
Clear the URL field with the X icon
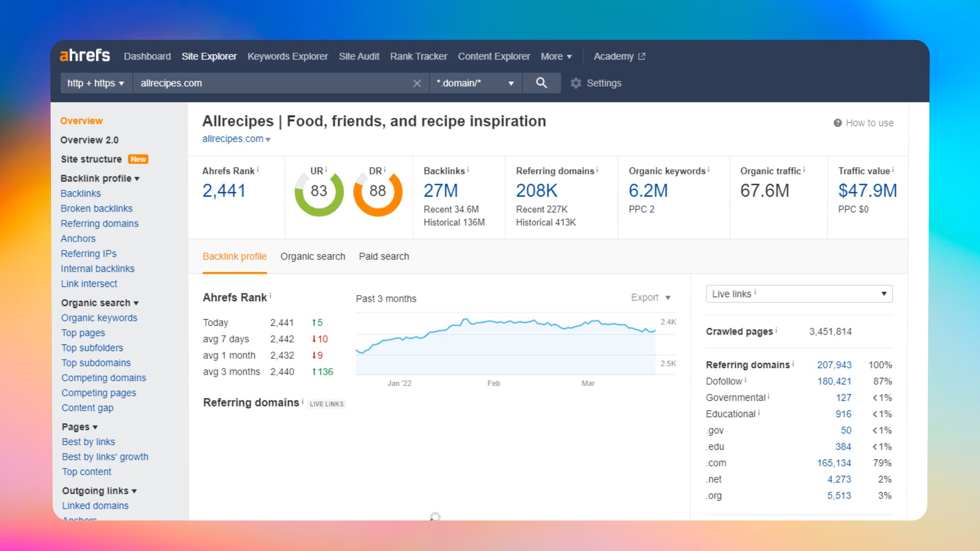click(417, 83)
